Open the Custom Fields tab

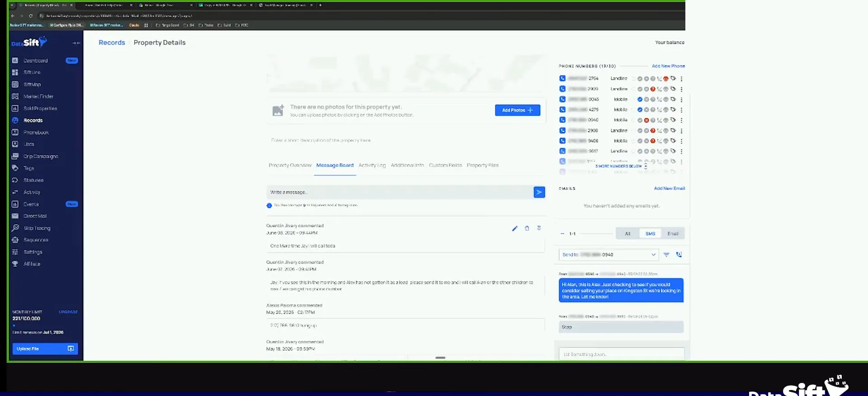[445, 165]
